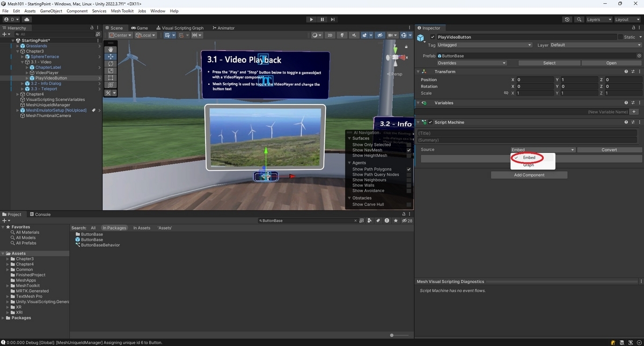Toggle PlayVideoButton active checkbox
This screenshot has height=346, width=644.
point(433,37)
